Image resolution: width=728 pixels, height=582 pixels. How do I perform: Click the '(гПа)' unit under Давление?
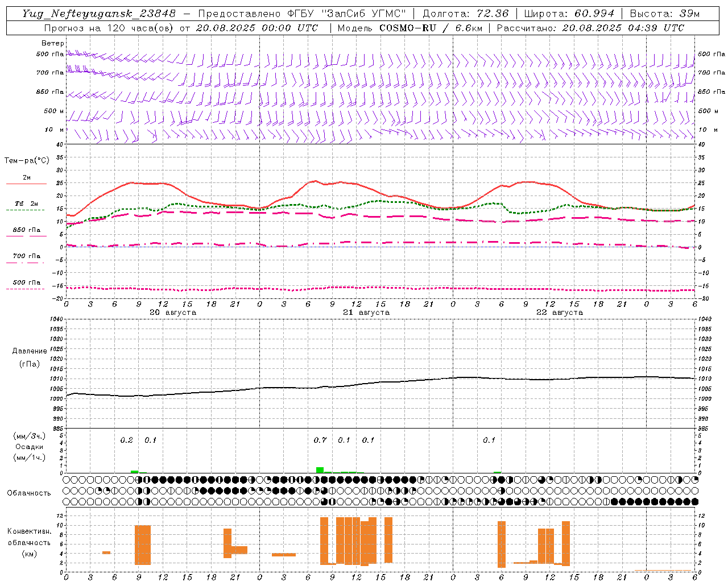click(30, 364)
